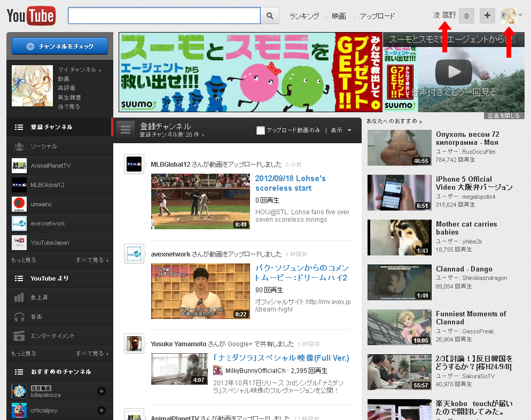531x420 pixels.
Task: Open the 55:57 討論 video thumbnail
Action: (x=400, y=372)
